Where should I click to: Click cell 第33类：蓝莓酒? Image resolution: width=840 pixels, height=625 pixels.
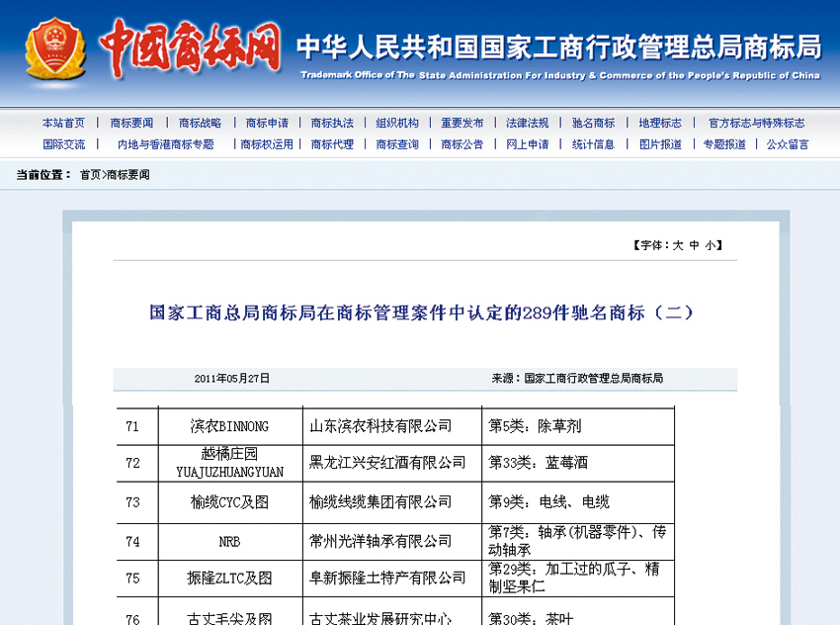pos(578,463)
